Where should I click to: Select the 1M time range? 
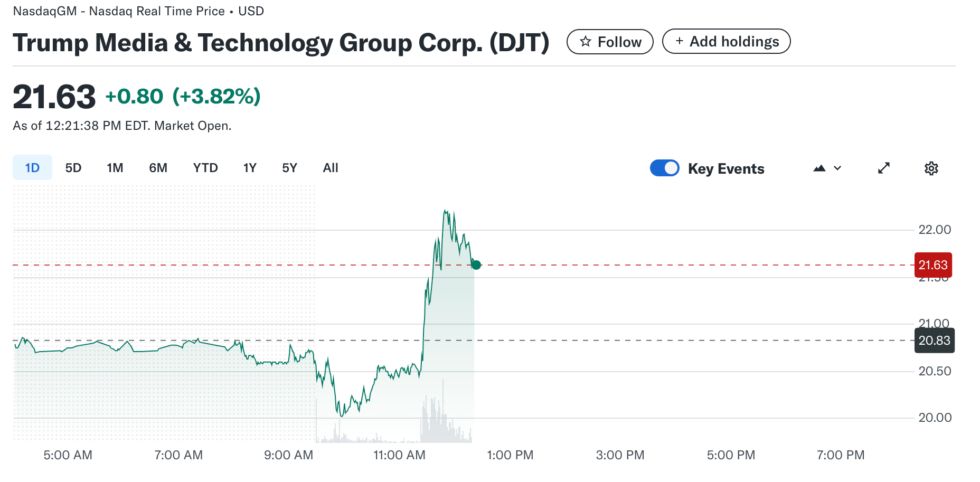coord(115,168)
